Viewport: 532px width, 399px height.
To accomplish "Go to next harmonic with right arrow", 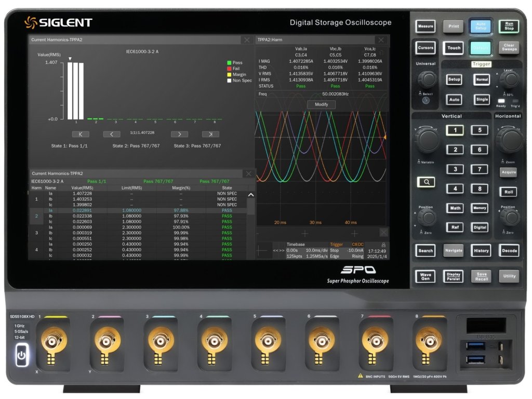I will pyautogui.click(x=179, y=134).
